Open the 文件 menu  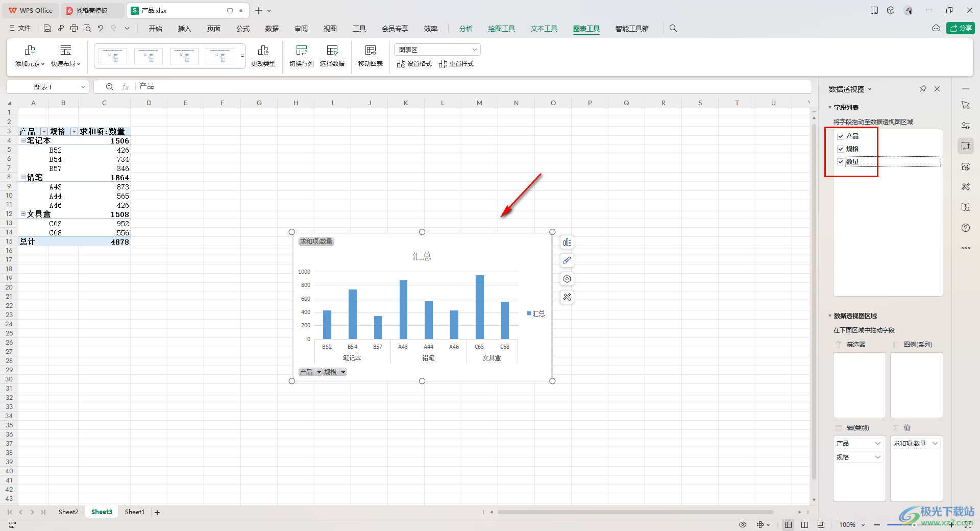point(20,29)
